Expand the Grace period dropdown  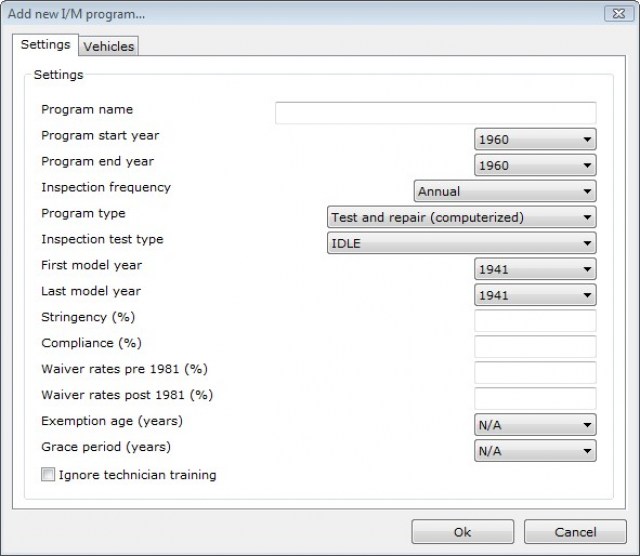pyautogui.click(x=535, y=451)
